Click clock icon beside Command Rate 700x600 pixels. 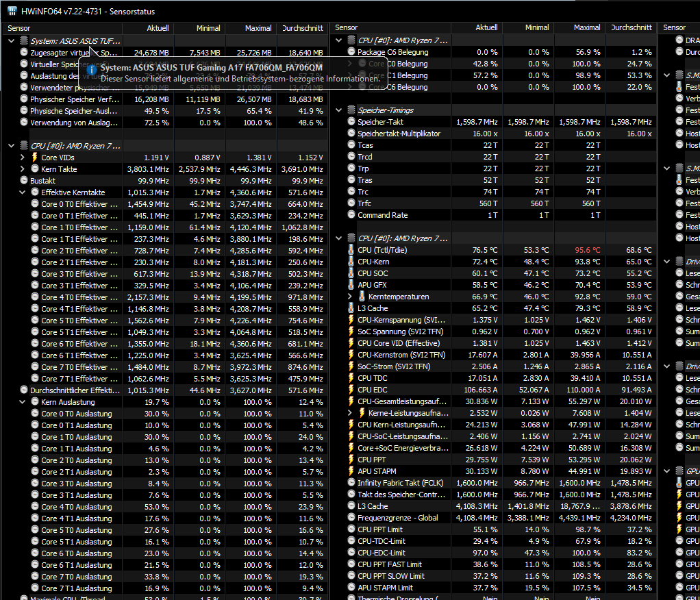tap(351, 215)
